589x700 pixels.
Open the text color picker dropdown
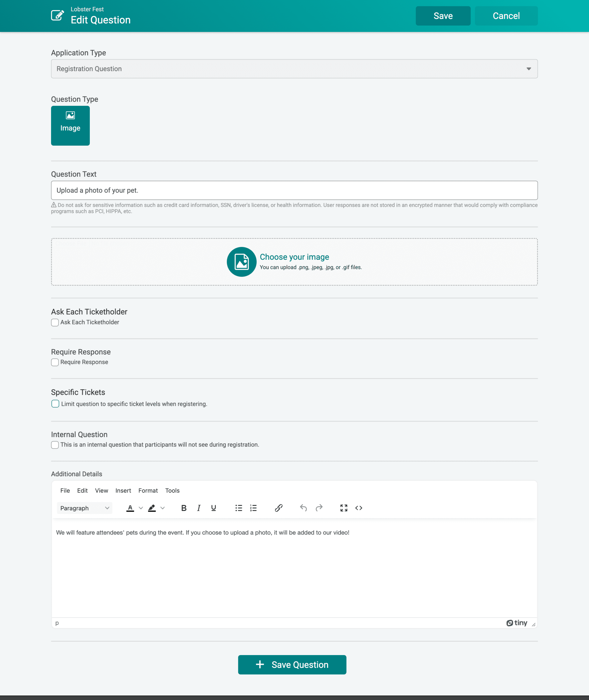141,508
